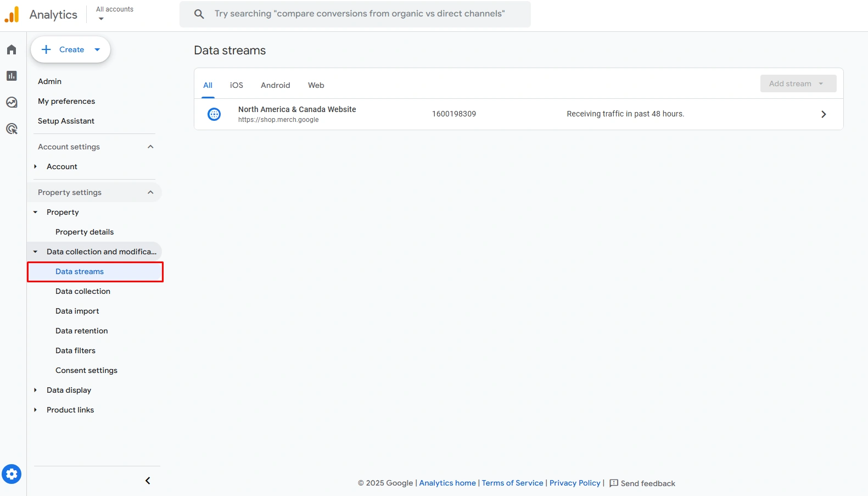The width and height of the screenshot is (868, 496).
Task: Select Data collection item
Action: (83, 291)
